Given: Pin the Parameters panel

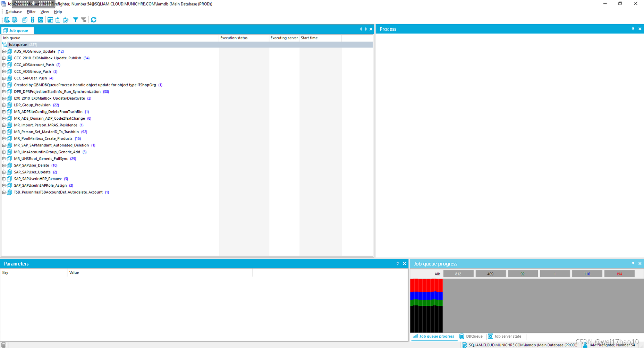Looking at the screenshot, I should pyautogui.click(x=398, y=264).
